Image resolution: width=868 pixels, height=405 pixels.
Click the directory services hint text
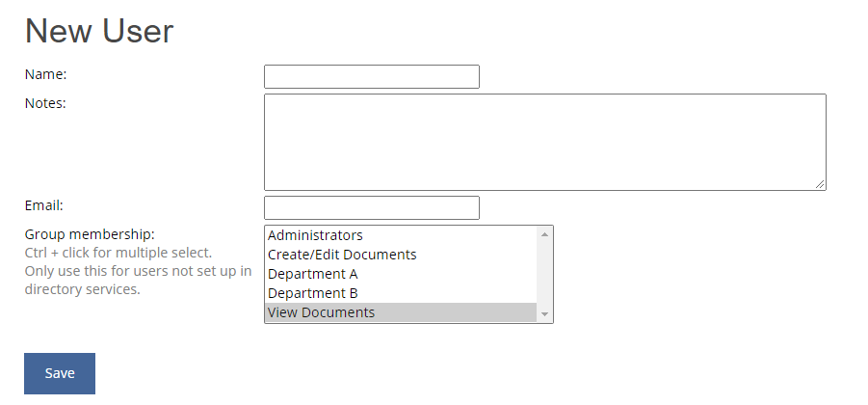tap(139, 280)
